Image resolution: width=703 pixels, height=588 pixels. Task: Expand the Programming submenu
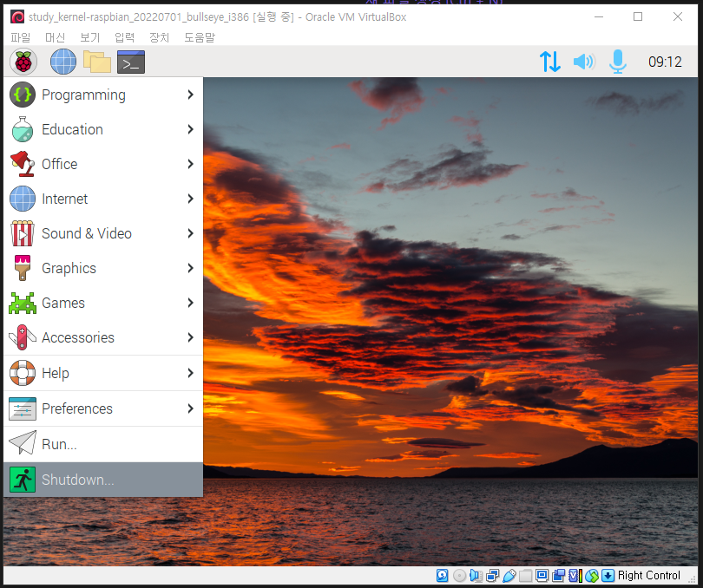(x=102, y=95)
